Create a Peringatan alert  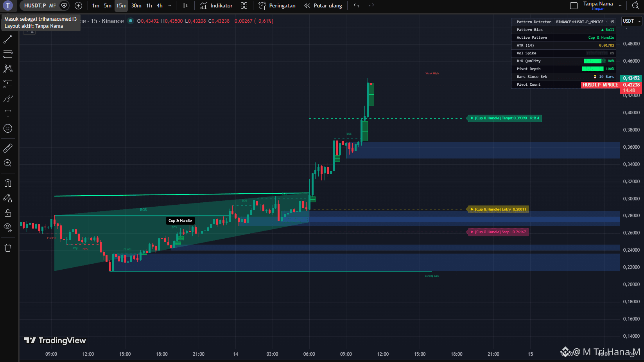click(x=277, y=5)
